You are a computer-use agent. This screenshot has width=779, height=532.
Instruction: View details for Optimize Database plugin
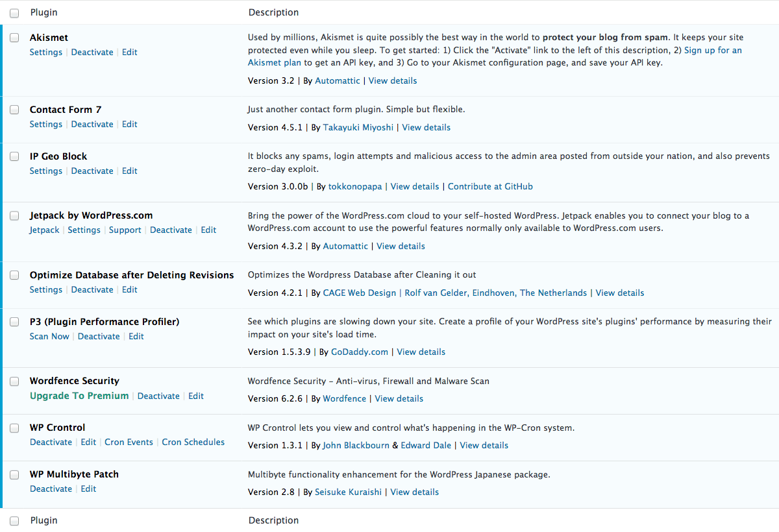[620, 293]
